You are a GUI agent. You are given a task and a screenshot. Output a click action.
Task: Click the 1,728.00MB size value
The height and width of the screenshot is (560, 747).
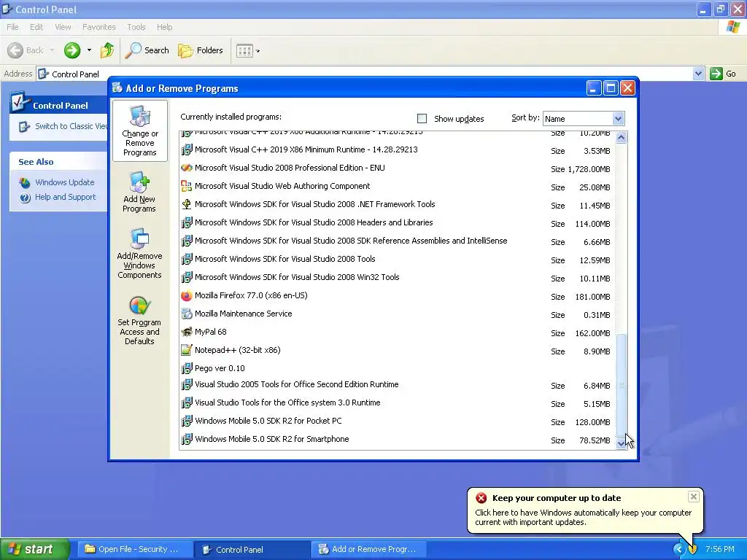589,169
